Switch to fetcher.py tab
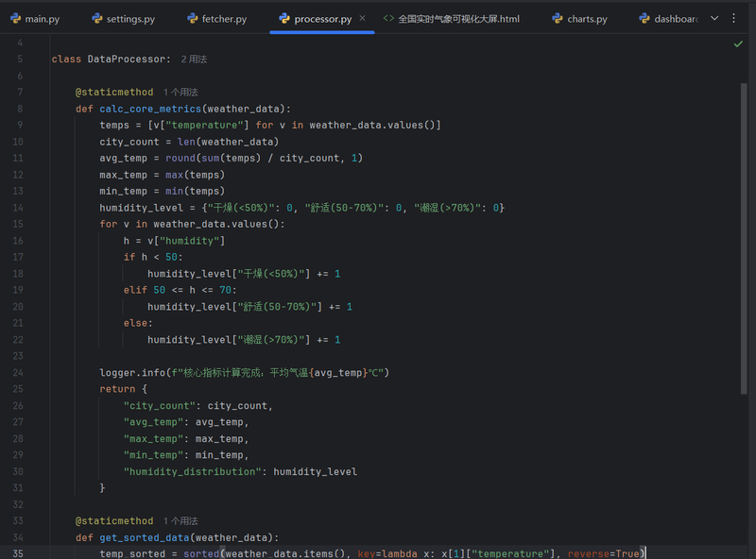The image size is (756, 559). click(x=217, y=19)
